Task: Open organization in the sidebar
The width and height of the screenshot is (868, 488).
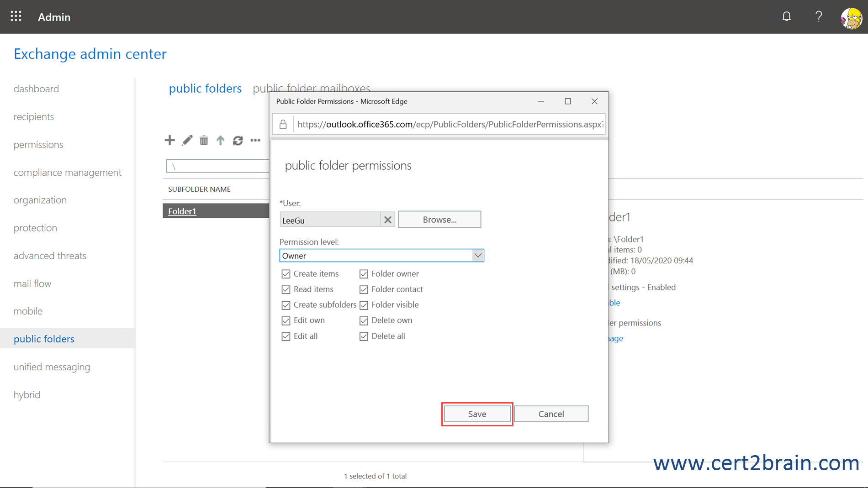Action: coord(40,200)
